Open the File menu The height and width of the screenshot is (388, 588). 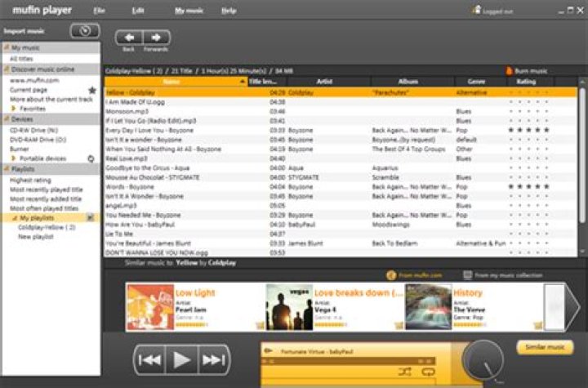(x=99, y=11)
